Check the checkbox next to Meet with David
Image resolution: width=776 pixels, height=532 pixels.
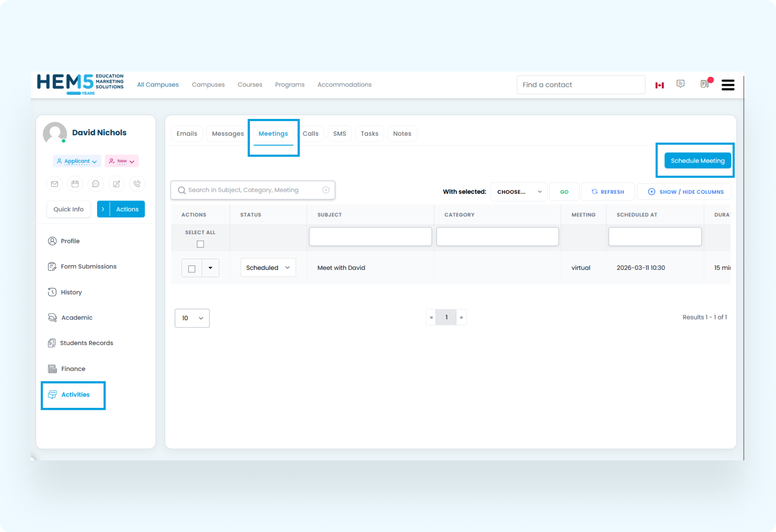(x=191, y=268)
